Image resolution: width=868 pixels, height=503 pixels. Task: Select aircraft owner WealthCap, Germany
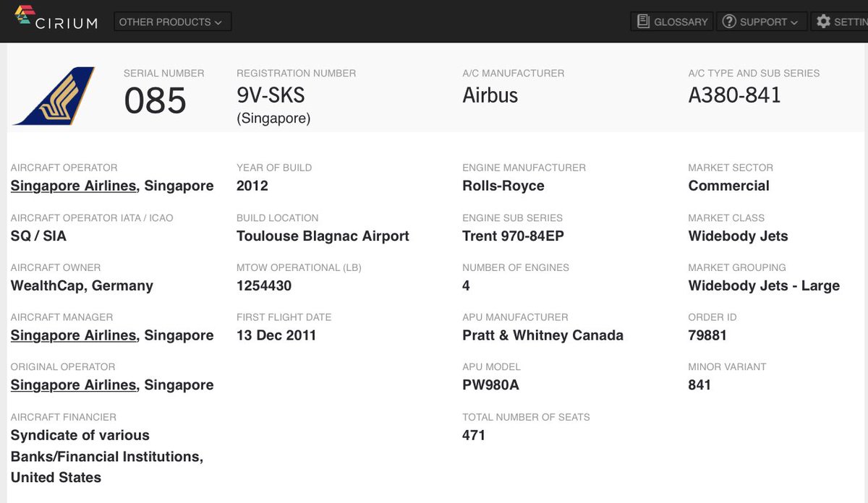click(82, 285)
